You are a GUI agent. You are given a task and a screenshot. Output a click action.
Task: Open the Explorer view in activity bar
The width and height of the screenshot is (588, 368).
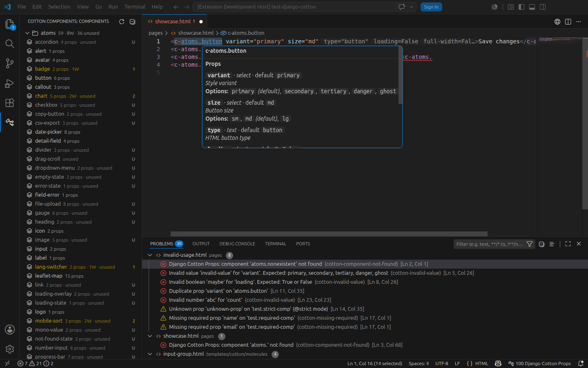(x=9, y=25)
